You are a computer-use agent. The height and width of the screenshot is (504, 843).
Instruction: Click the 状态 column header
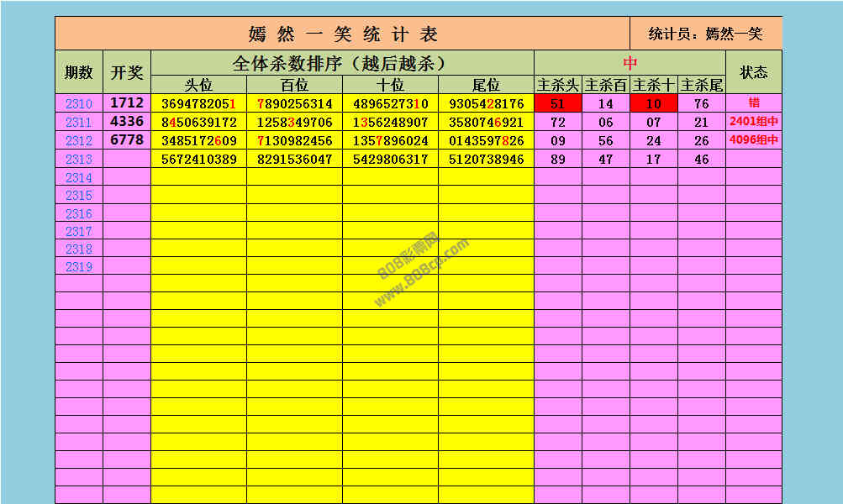[753, 72]
